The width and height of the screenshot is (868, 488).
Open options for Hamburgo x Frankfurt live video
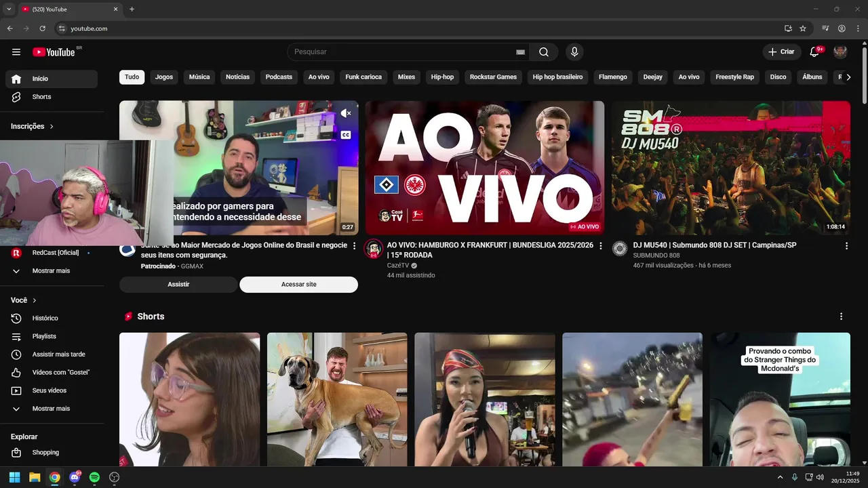[600, 246]
